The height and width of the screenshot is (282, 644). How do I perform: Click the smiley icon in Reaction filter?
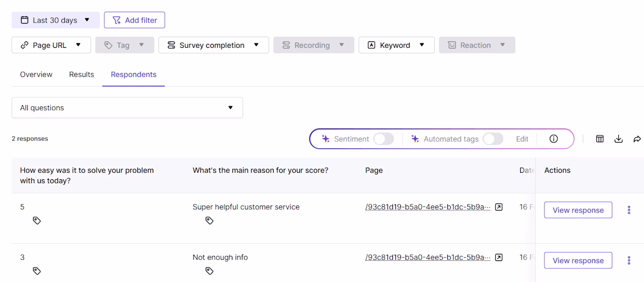[452, 45]
